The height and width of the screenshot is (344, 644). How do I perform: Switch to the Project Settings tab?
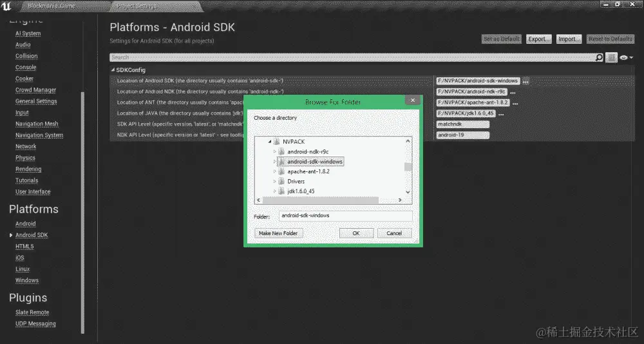[156, 6]
